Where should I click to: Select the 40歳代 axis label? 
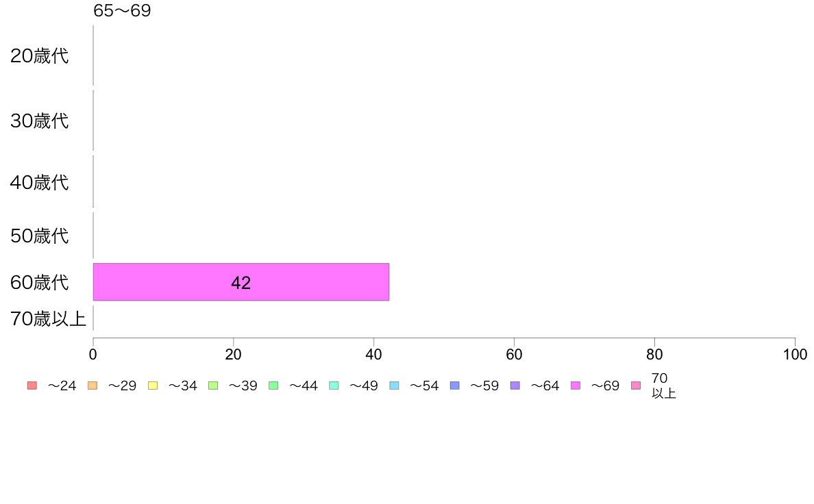click(40, 183)
